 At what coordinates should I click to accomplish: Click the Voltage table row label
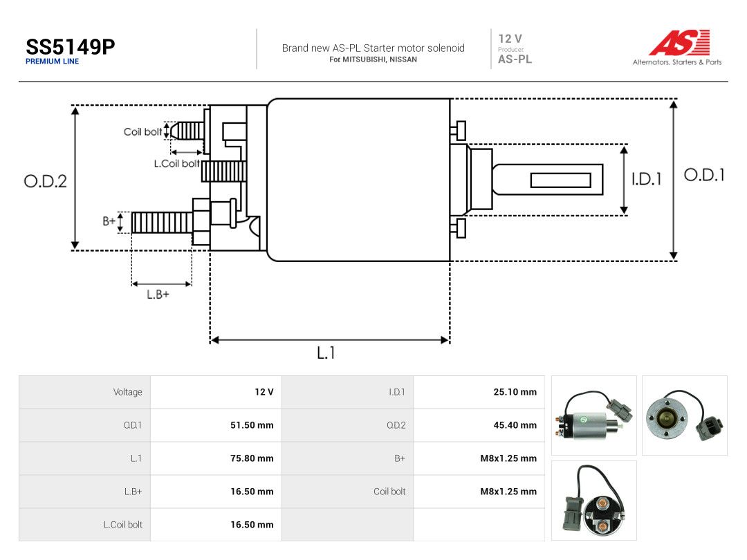click(128, 392)
